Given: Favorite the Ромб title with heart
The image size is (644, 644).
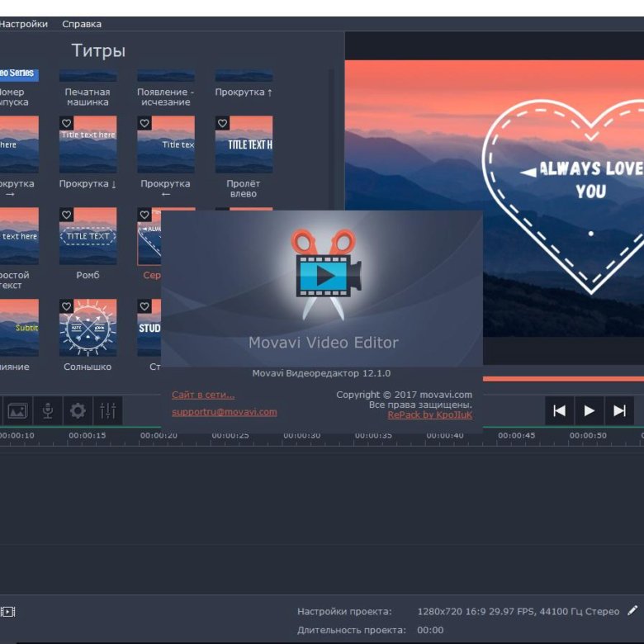Looking at the screenshot, I should coord(67,215).
